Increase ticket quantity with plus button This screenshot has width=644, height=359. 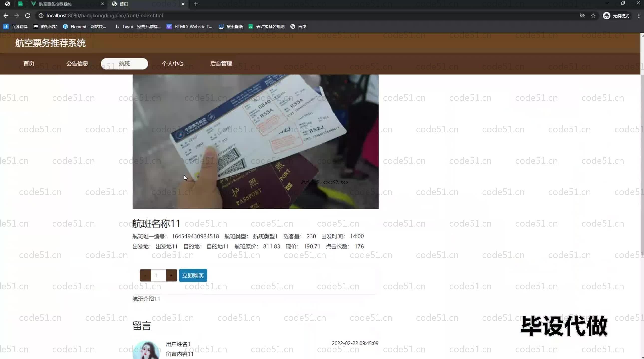click(x=171, y=275)
